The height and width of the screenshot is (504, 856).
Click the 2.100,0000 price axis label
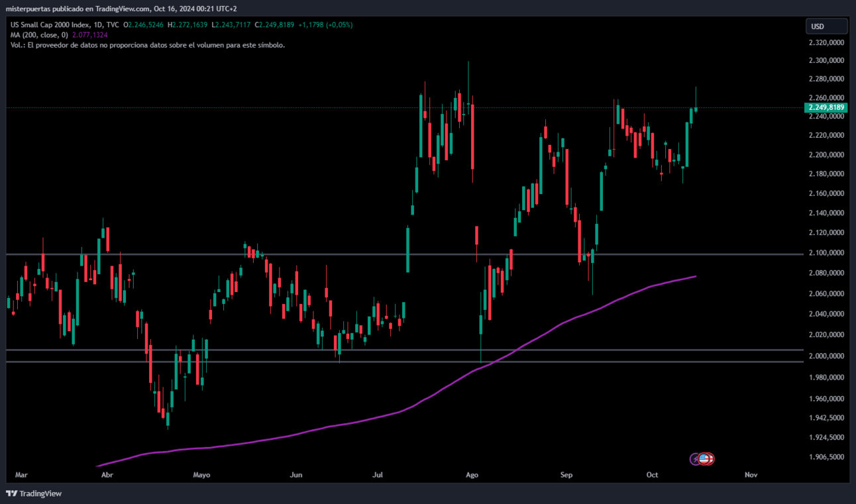826,253
